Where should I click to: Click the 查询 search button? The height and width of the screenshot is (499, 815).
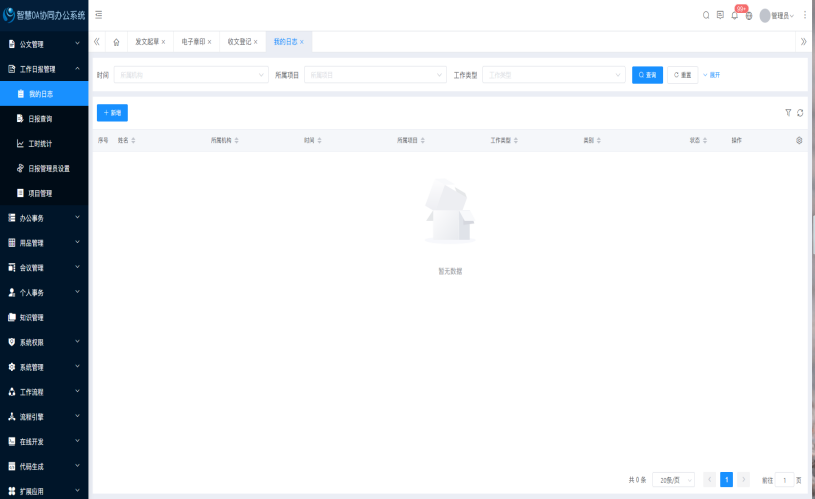click(x=647, y=75)
